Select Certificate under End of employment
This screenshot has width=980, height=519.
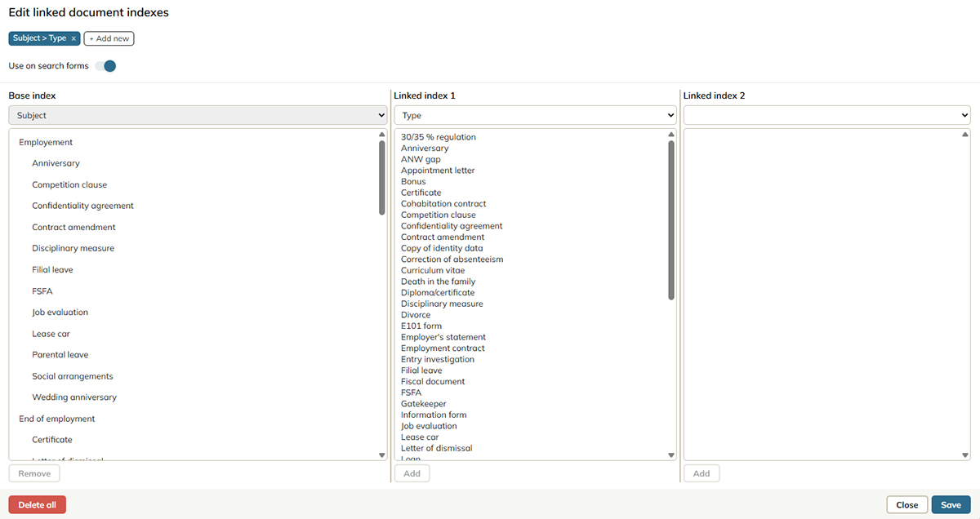click(52, 440)
